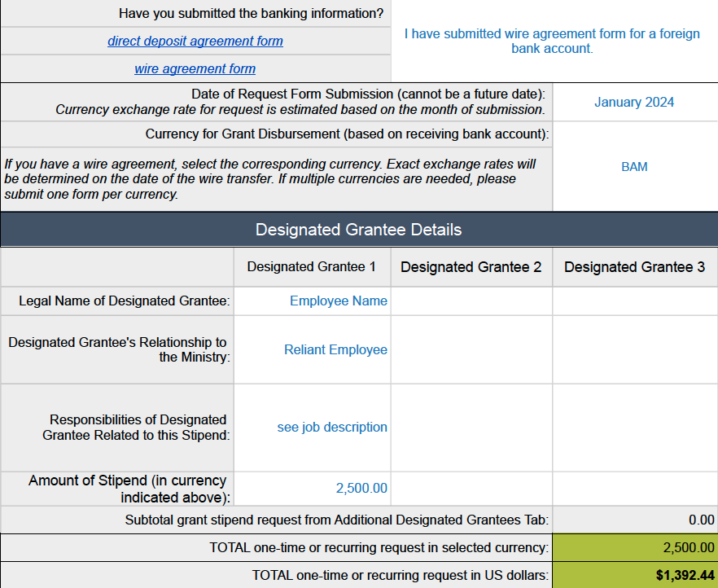718x588 pixels.
Task: Select the Designated Grantee 1 column header
Action: [x=312, y=267]
